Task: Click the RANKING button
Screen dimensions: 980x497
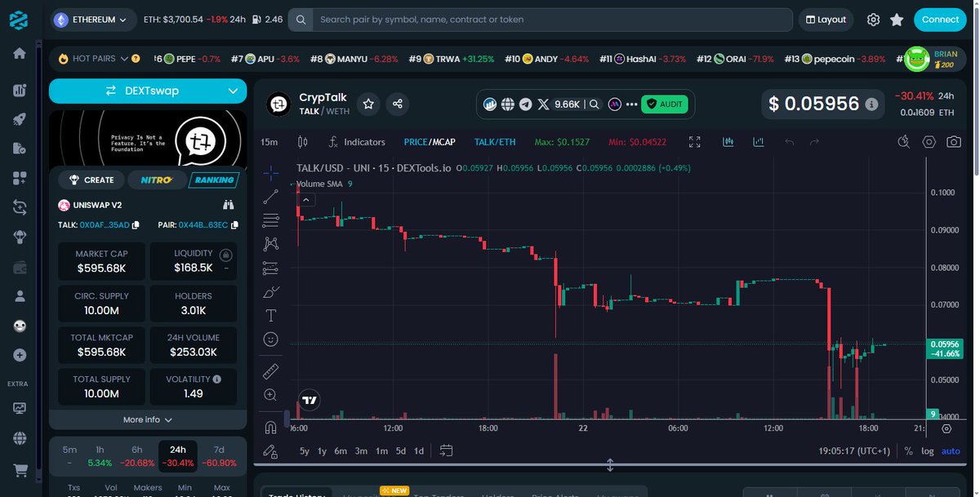Action: 214,180
